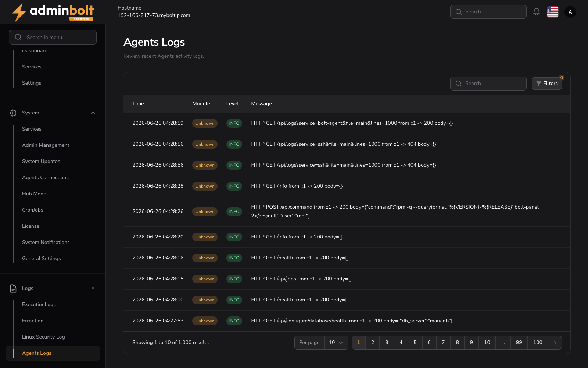Image resolution: width=588 pixels, height=368 pixels.
Task: Go to page 6
Action: 429,343
